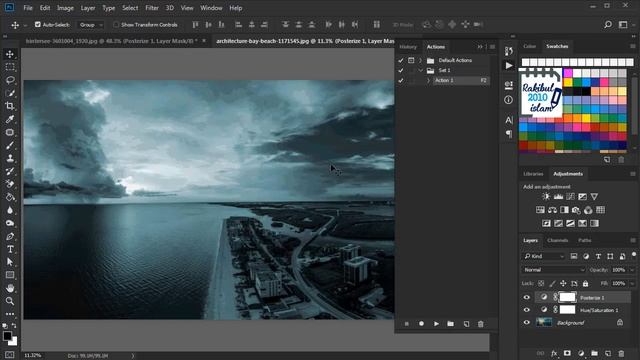Switch to the Color tab
640x360 pixels.
click(x=529, y=46)
